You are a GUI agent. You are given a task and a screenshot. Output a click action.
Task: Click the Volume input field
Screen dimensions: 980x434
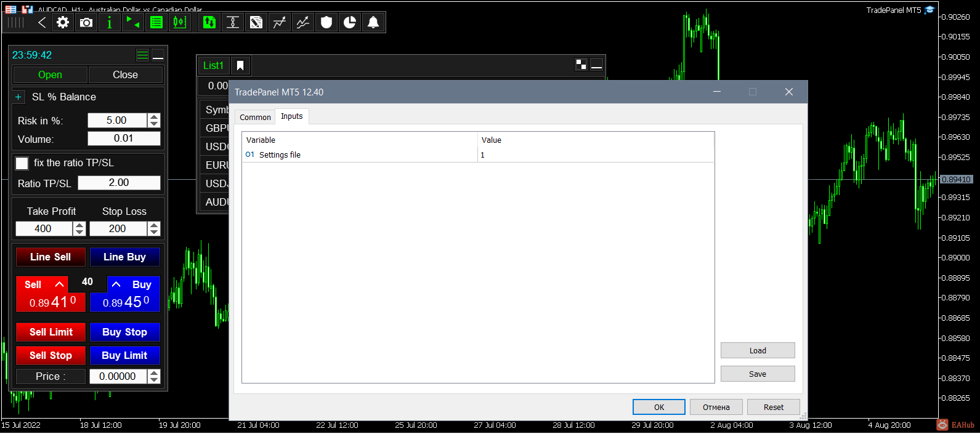tap(124, 139)
